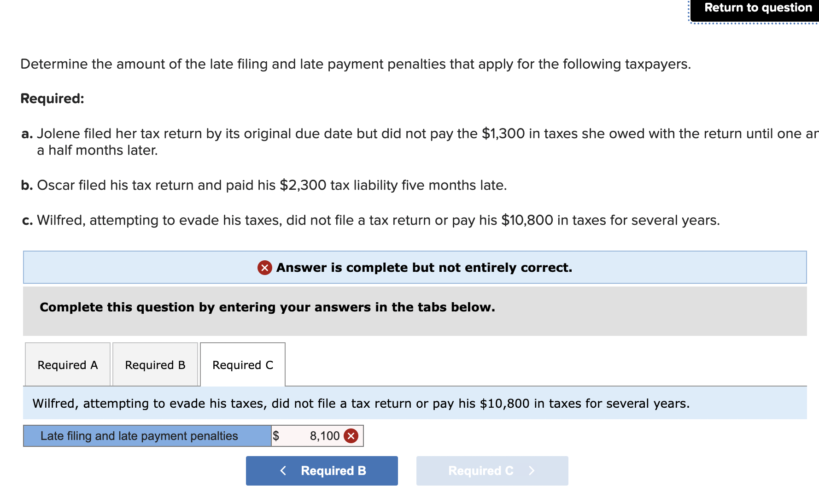The width and height of the screenshot is (819, 504).
Task: Click the blue answer status banner
Action: pos(415,267)
